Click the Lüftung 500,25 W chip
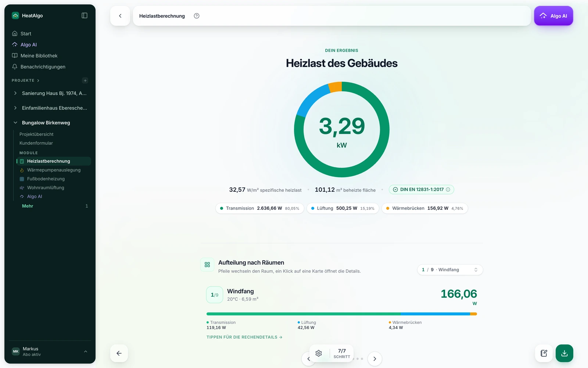 coord(343,208)
